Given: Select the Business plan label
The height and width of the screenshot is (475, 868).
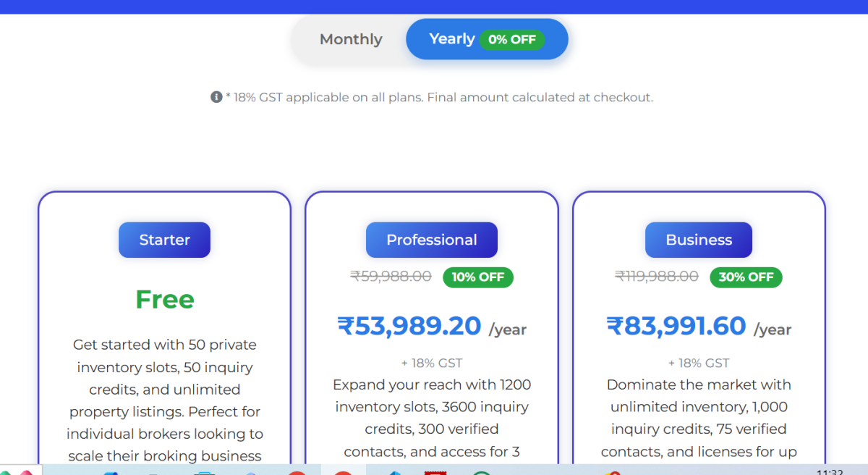Looking at the screenshot, I should [699, 240].
